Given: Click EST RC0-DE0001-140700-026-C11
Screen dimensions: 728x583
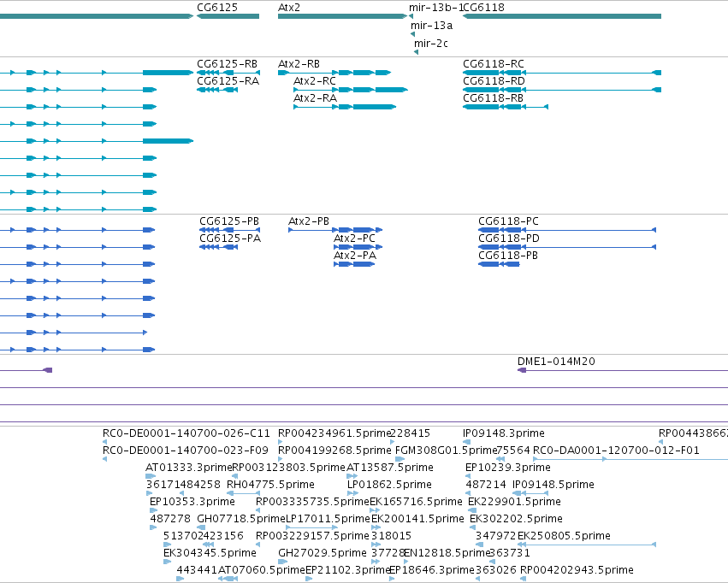Looking at the screenshot, I should coord(186,433).
